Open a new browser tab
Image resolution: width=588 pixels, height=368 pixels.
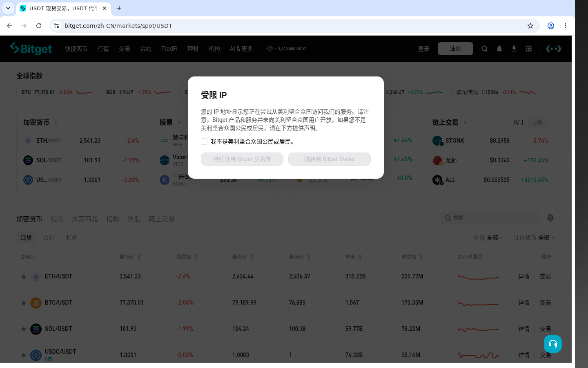119,8
